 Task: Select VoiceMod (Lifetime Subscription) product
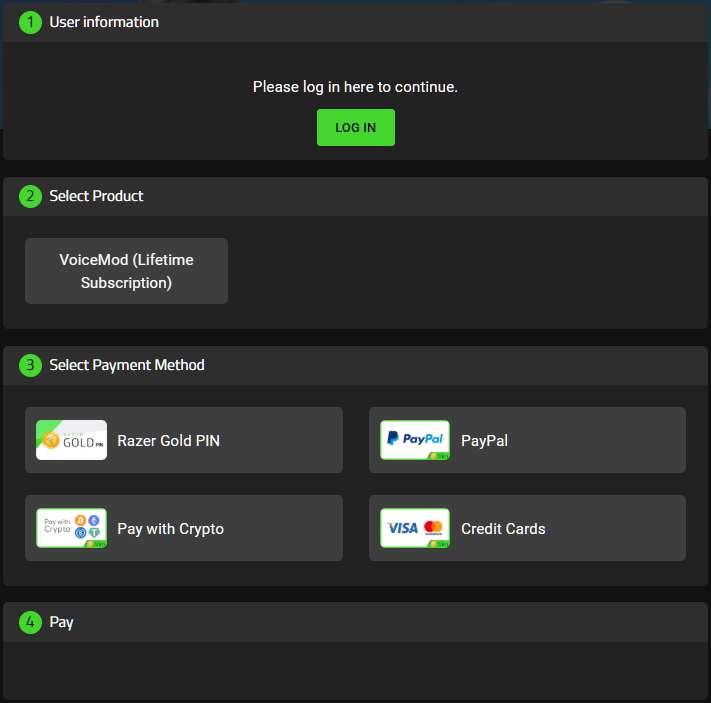(127, 271)
